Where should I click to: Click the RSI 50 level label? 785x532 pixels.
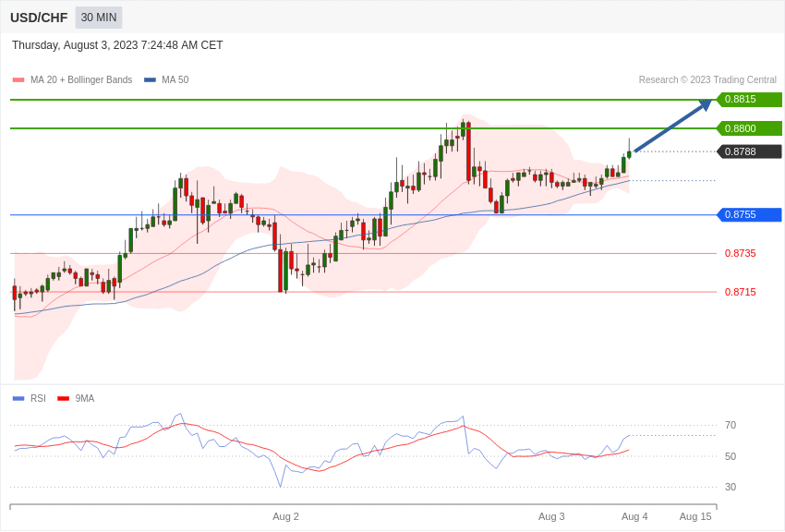[731, 456]
